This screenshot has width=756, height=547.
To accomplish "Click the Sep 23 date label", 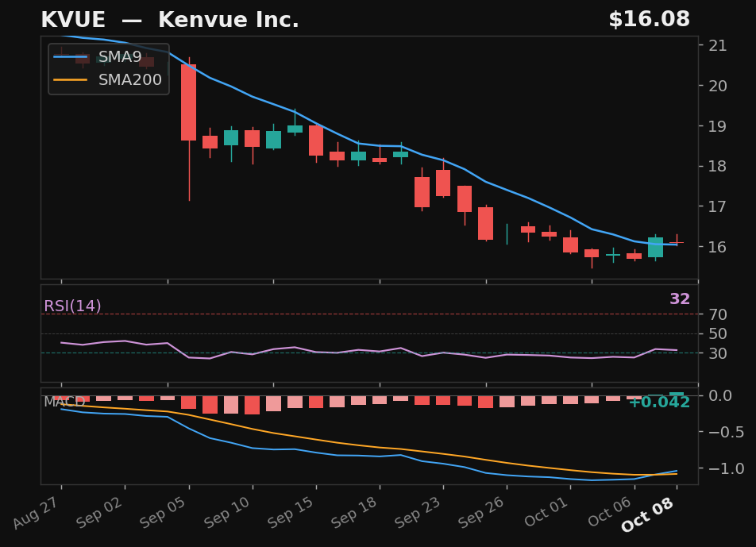I will pos(418,512).
